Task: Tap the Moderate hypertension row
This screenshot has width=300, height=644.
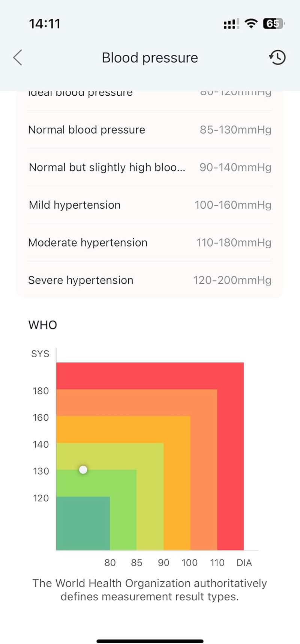Action: coord(150,242)
